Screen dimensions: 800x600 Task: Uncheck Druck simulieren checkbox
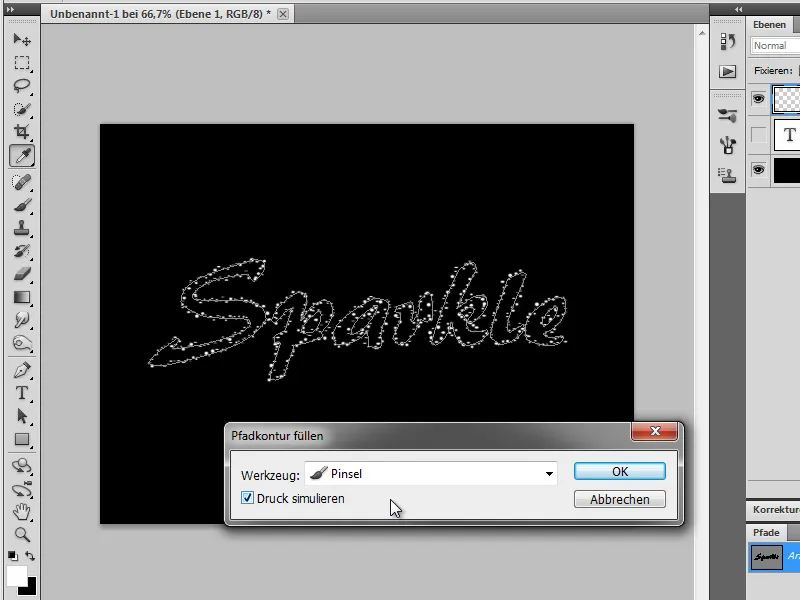[x=247, y=498]
